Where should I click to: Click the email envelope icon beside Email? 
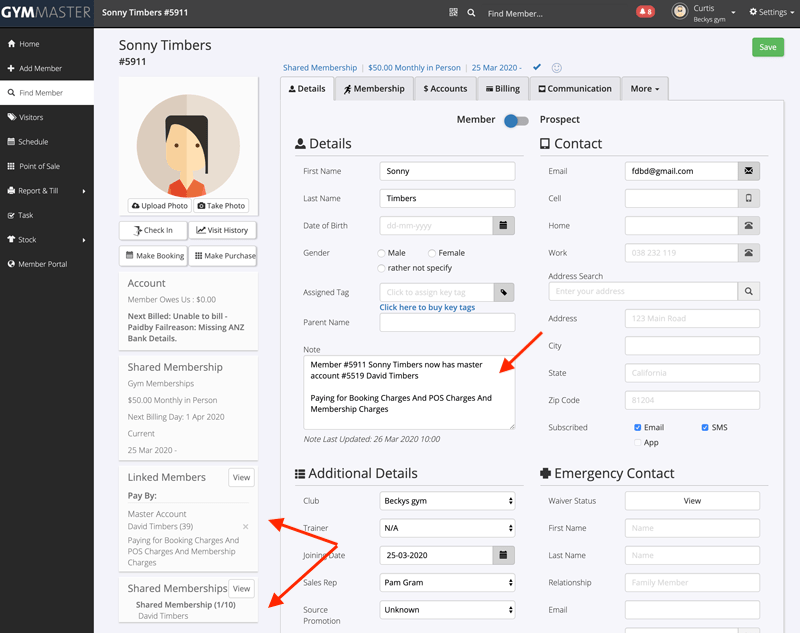pyautogui.click(x=748, y=171)
